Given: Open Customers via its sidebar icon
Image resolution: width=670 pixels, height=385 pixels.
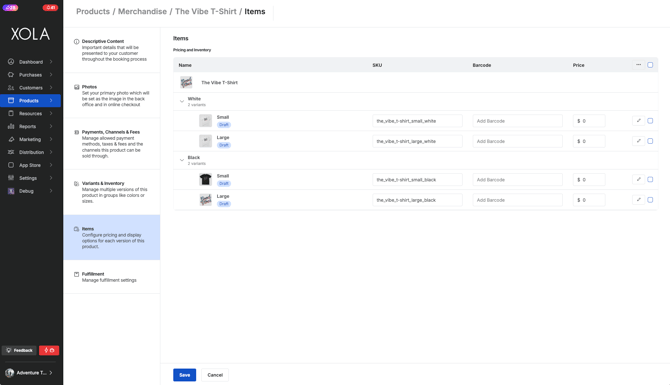Looking at the screenshot, I should (x=11, y=88).
